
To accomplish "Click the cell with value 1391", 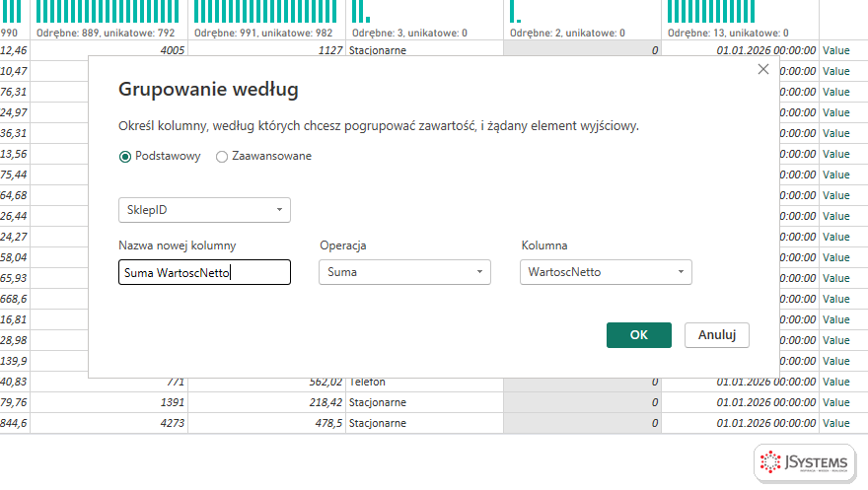I will (x=109, y=402).
